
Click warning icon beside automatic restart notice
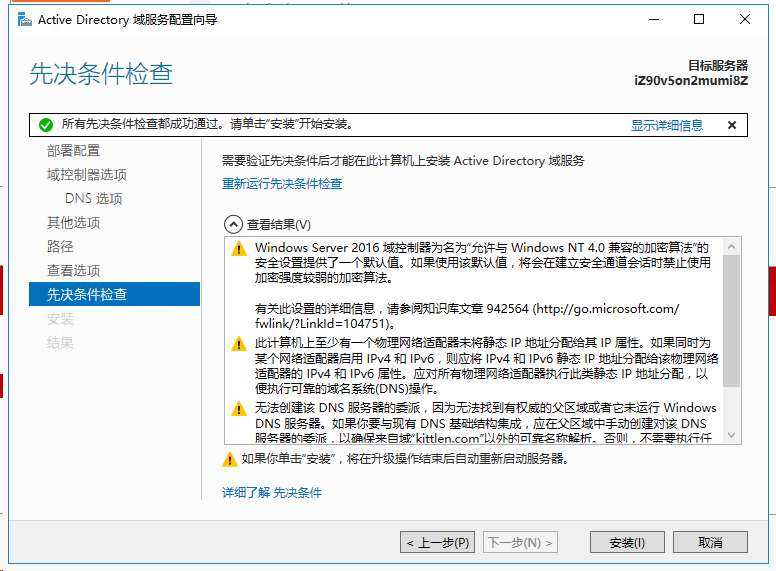[230, 459]
